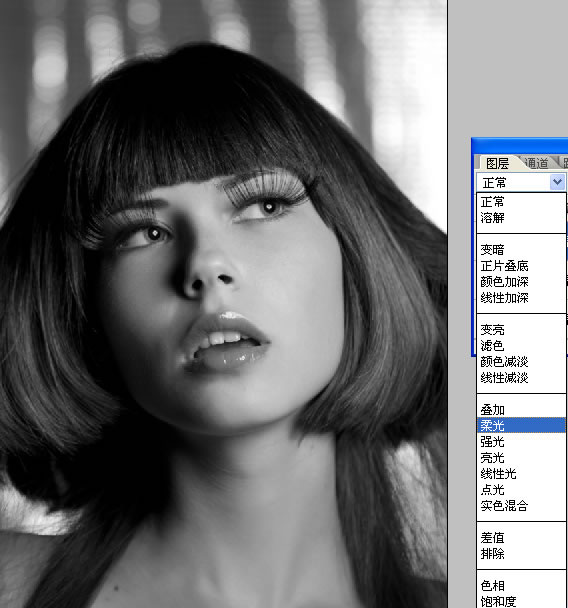Select 溶解 (Dissolve) blend mode
Viewport: 568px width, 608px height.
[521, 218]
